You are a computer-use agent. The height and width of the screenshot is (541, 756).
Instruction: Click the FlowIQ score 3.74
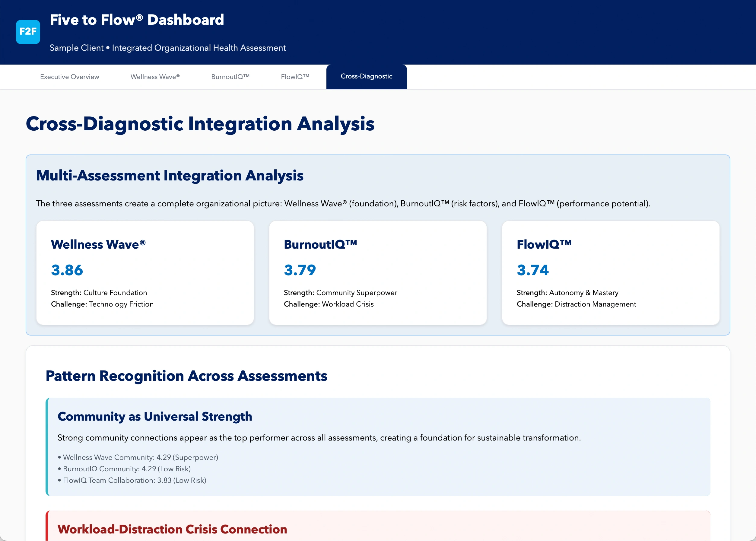pyautogui.click(x=532, y=270)
